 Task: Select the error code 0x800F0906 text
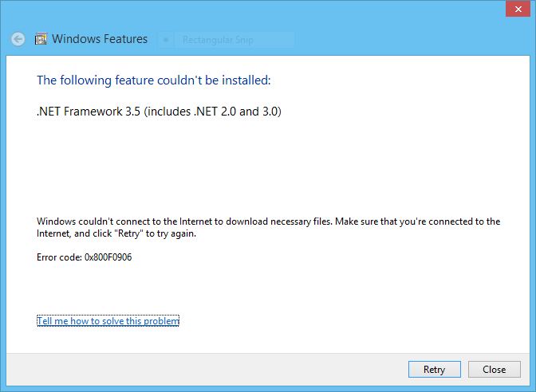tap(108, 257)
